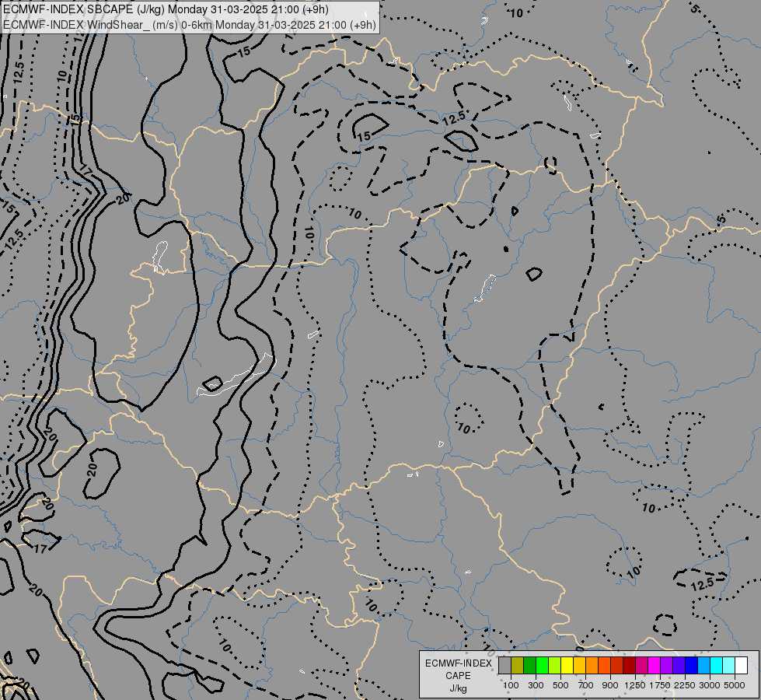Select the bright magenta legend swatch

pyautogui.click(x=655, y=665)
